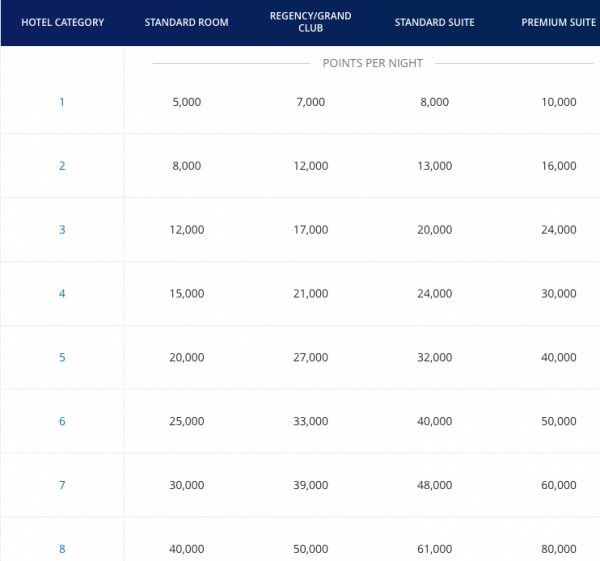
Task: Click the Points Per Night label
Action: pyautogui.click(x=372, y=63)
